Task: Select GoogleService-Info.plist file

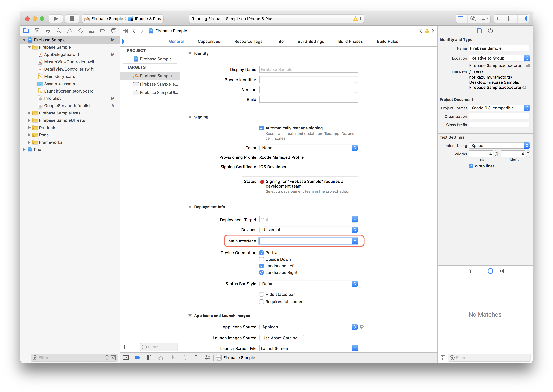Action: click(x=67, y=106)
